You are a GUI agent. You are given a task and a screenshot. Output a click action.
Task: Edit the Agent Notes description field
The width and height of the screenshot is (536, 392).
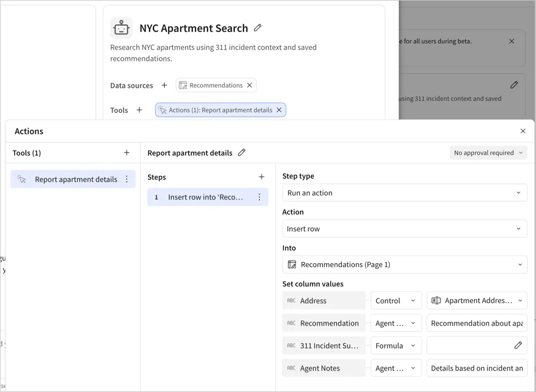click(477, 368)
